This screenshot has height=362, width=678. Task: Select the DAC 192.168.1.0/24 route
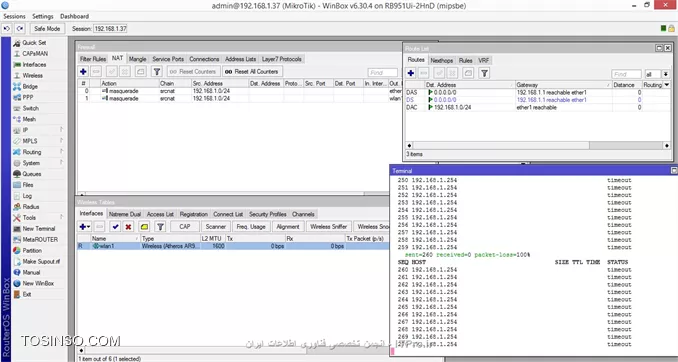click(537, 108)
